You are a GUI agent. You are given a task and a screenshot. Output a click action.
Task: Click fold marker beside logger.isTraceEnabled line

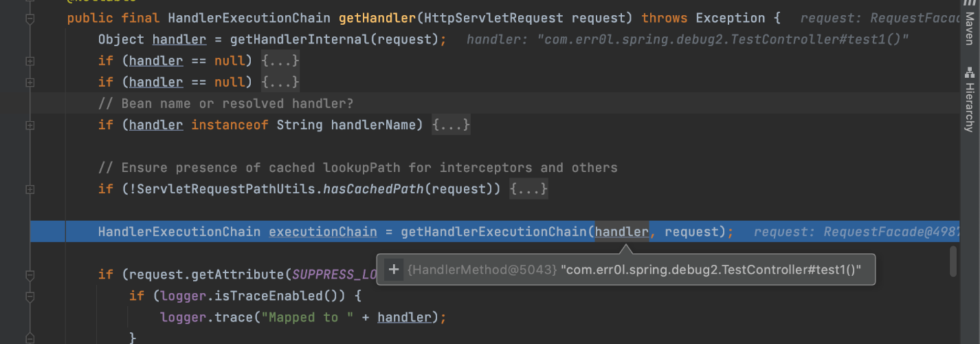(30, 297)
